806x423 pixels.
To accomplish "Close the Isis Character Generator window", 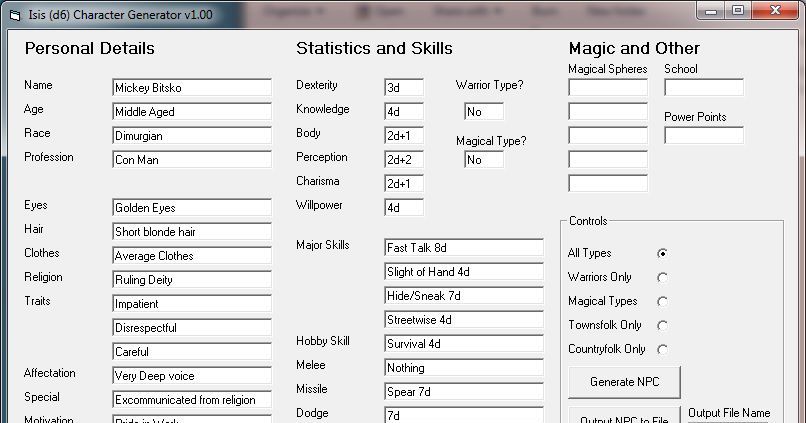I will [776, 10].
